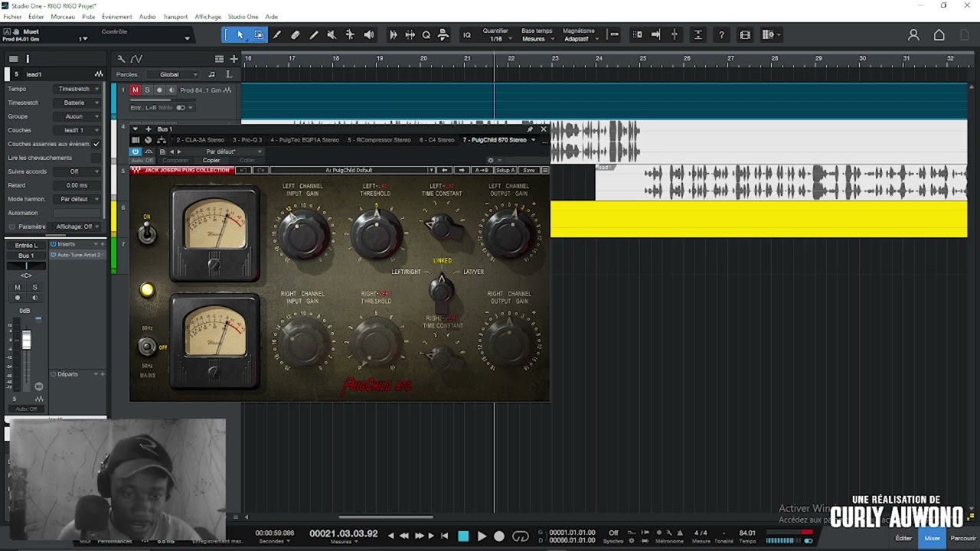Screen dimensions: 980x551
Task: Open the Couches lead1 dropdown
Action: (78, 130)
